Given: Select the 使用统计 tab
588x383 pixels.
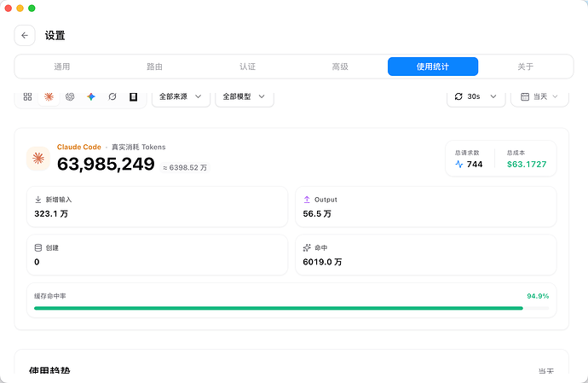Looking at the screenshot, I should (433, 67).
